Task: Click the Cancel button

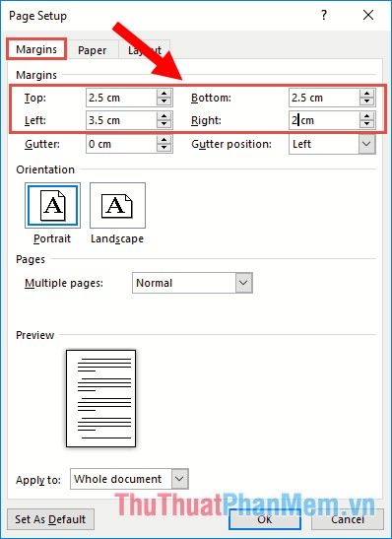Action: click(x=348, y=519)
